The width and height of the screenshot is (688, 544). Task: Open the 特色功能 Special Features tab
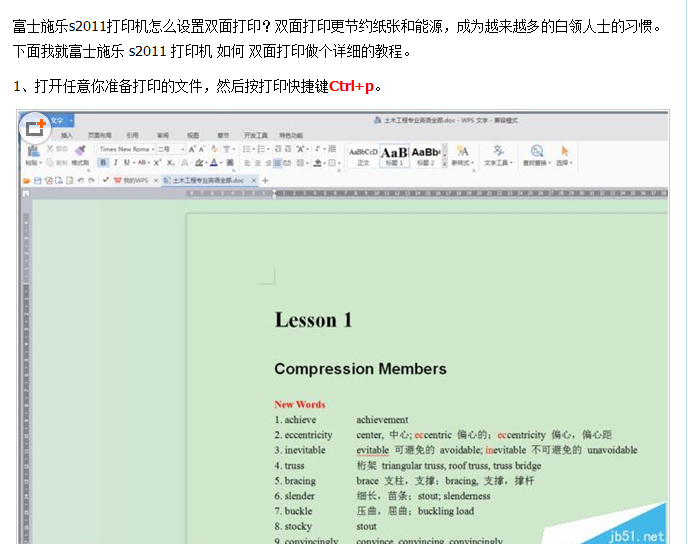point(291,135)
